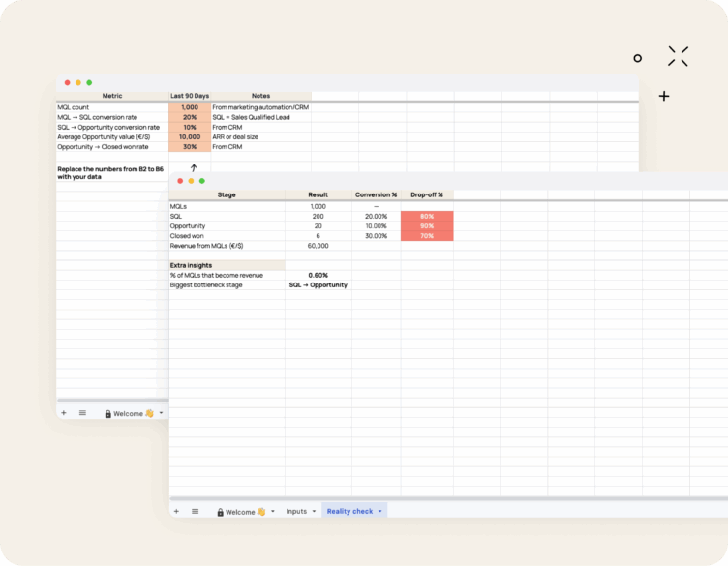The image size is (728, 566).
Task: Open the Reality check tab dropdown arrow
Action: pyautogui.click(x=380, y=511)
